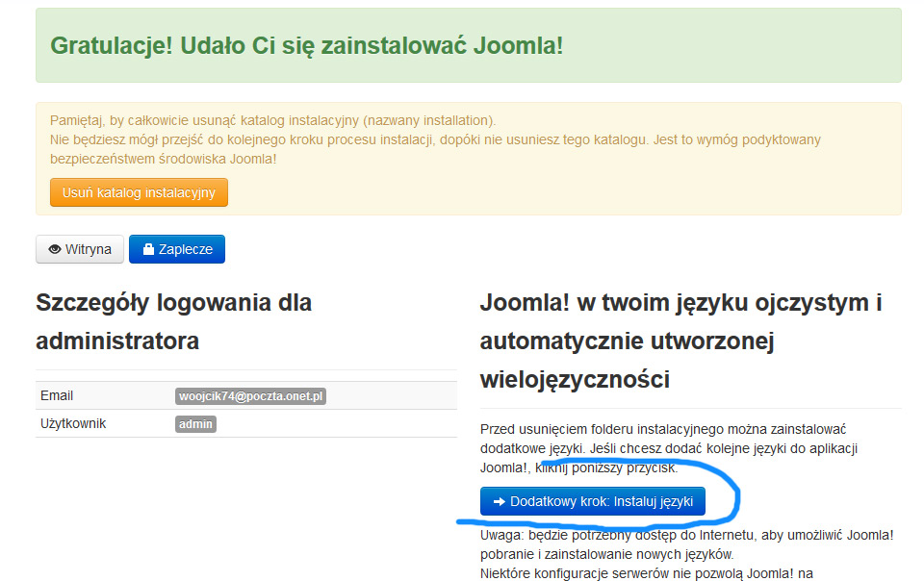Select the woojcik74@poczta.onet.pl email value
The height and width of the screenshot is (581, 924).
click(x=250, y=396)
